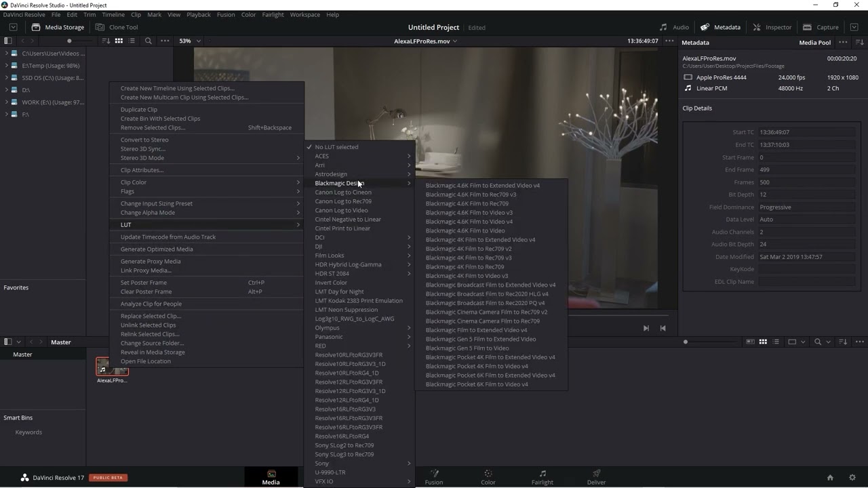Adjust the media pool thumbnail size slider
The height and width of the screenshot is (488, 868).
tap(686, 342)
